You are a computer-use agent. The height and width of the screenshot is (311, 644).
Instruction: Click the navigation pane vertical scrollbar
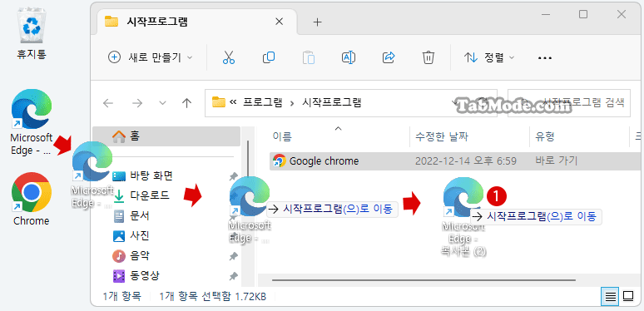(248, 158)
